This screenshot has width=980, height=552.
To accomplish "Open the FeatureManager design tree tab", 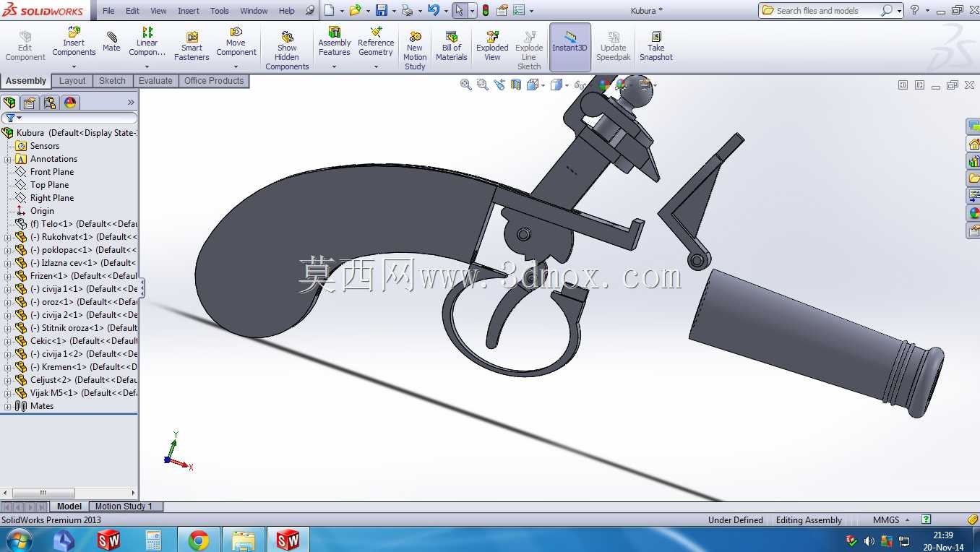I will (x=10, y=103).
